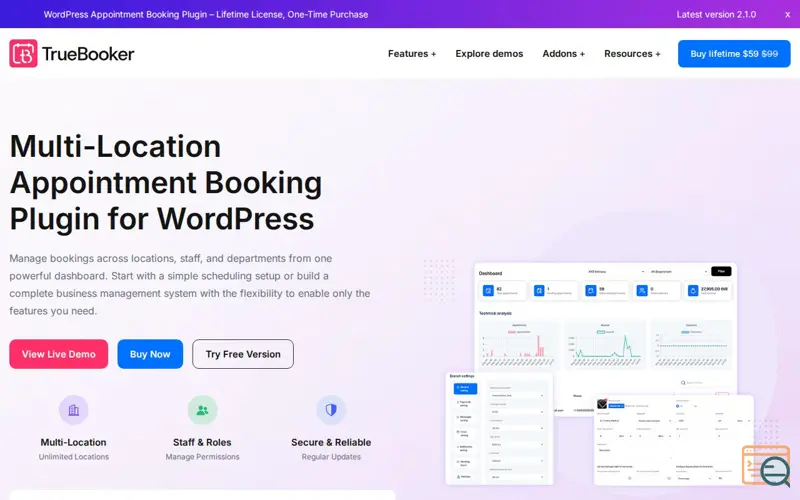Click the Manage Permissions caption
Image resolution: width=800 pixels, height=500 pixels.
click(x=203, y=457)
